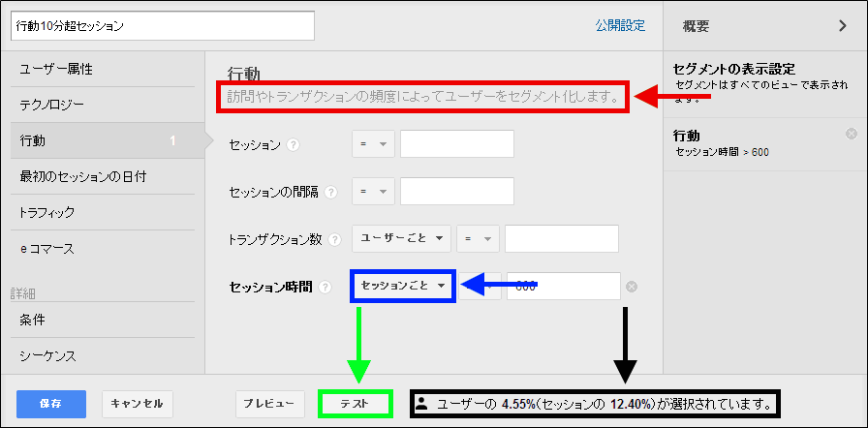Clear the セッション時間 filter with x icon
Screen dimensions: 868x428
click(632, 287)
